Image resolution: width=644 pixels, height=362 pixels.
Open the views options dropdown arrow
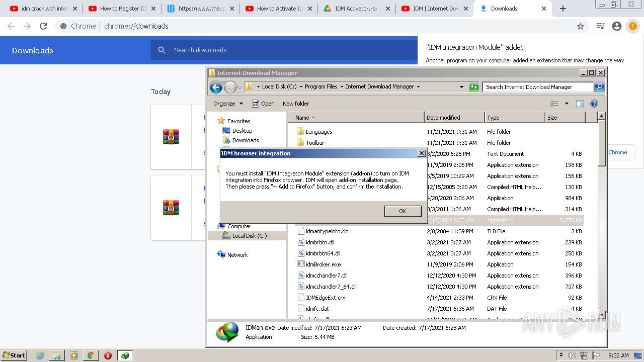click(567, 104)
